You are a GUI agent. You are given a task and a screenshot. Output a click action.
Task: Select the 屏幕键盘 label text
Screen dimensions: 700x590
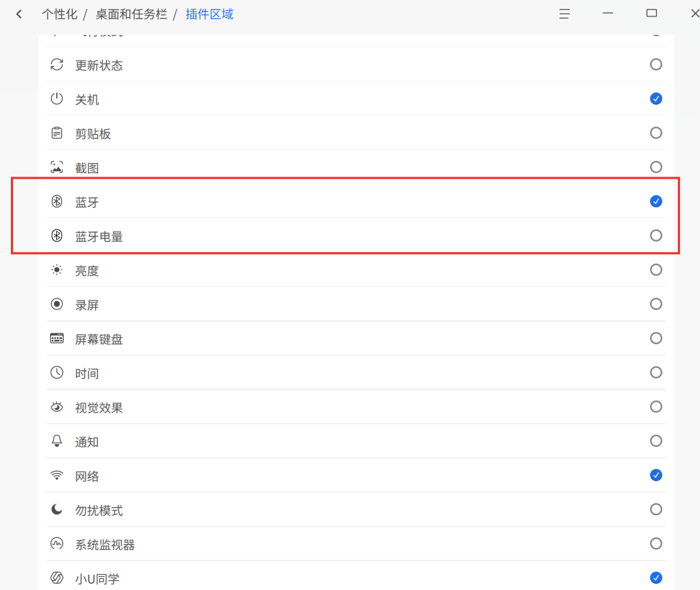[99, 339]
